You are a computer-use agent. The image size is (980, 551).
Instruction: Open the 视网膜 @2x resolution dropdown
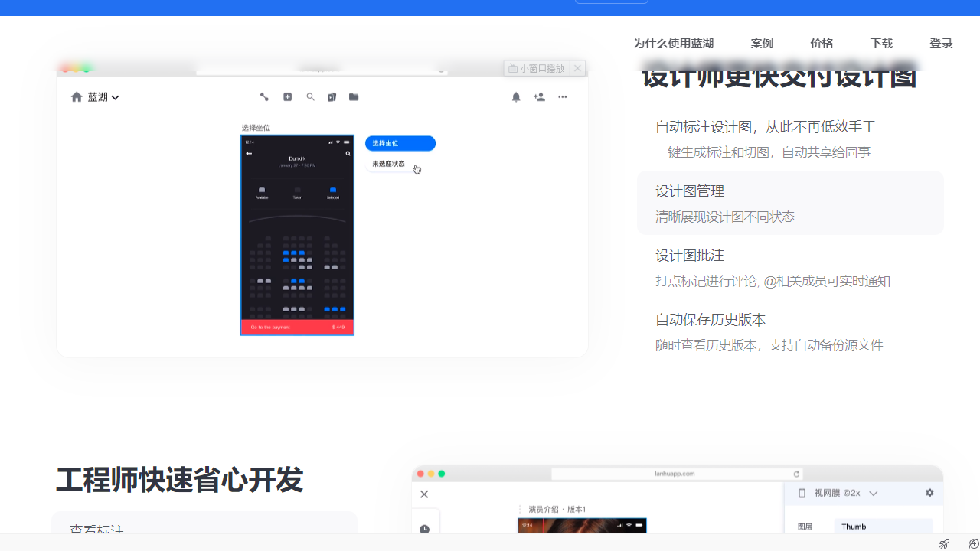[873, 493]
